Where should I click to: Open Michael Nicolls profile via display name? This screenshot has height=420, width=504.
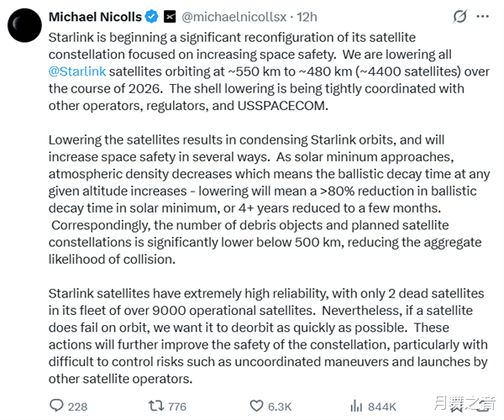95,15
